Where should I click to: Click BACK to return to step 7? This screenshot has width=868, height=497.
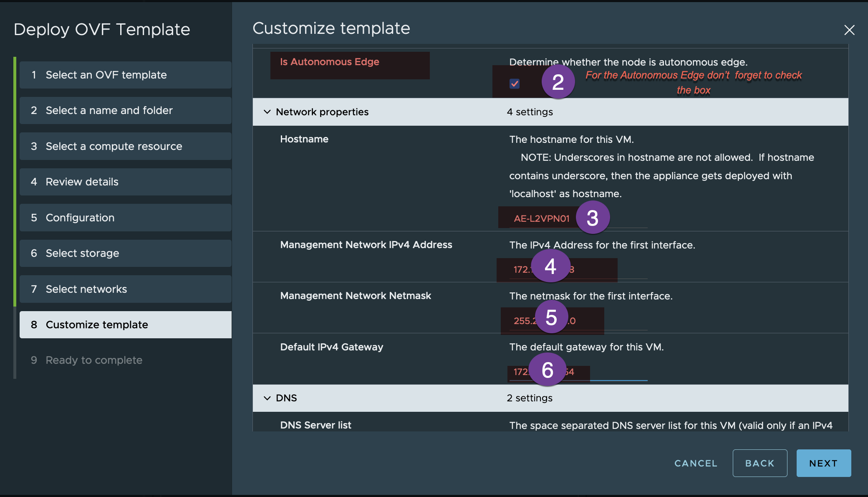(760, 462)
